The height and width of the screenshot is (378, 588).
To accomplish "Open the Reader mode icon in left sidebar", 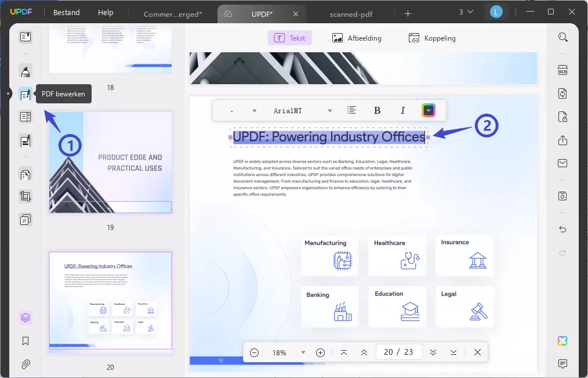I will 26,37.
